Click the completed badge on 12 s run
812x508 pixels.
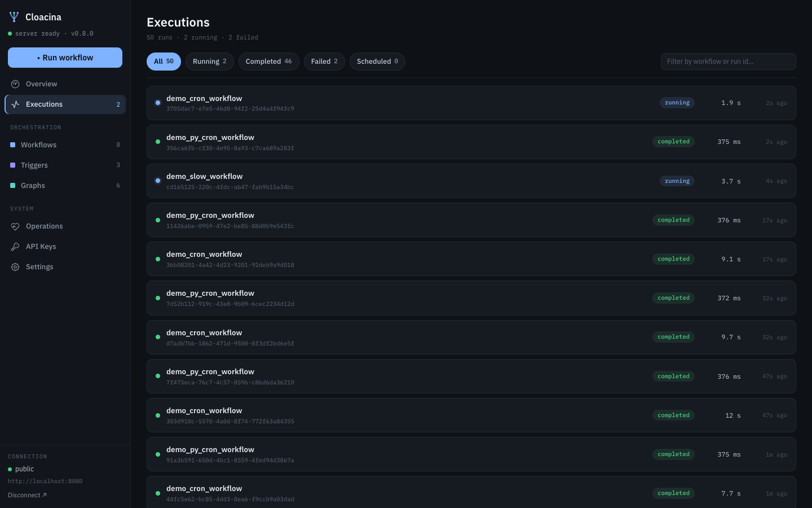click(673, 415)
